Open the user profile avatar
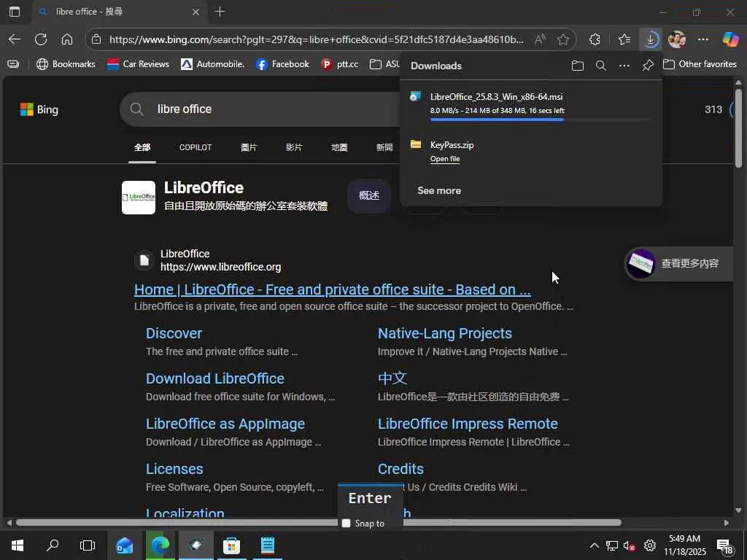Viewport: 747px width, 560px height. point(677,39)
